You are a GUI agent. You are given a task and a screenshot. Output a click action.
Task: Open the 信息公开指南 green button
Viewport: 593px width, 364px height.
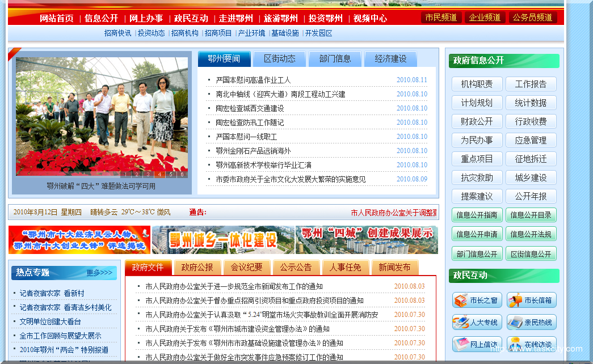click(x=477, y=215)
